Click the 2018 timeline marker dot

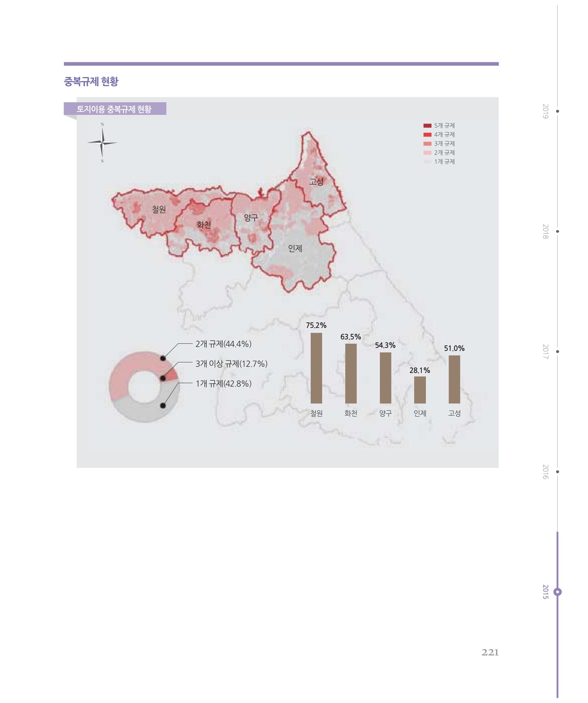pyautogui.click(x=558, y=231)
